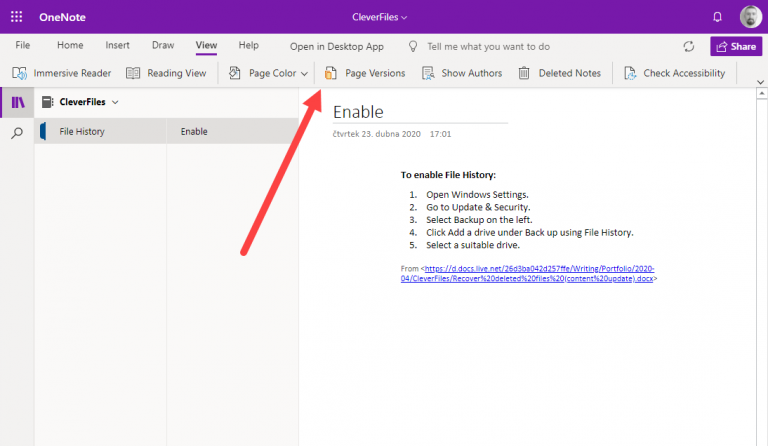Image resolution: width=768 pixels, height=446 pixels.
Task: Click the sync refresh icon
Action: (688, 46)
